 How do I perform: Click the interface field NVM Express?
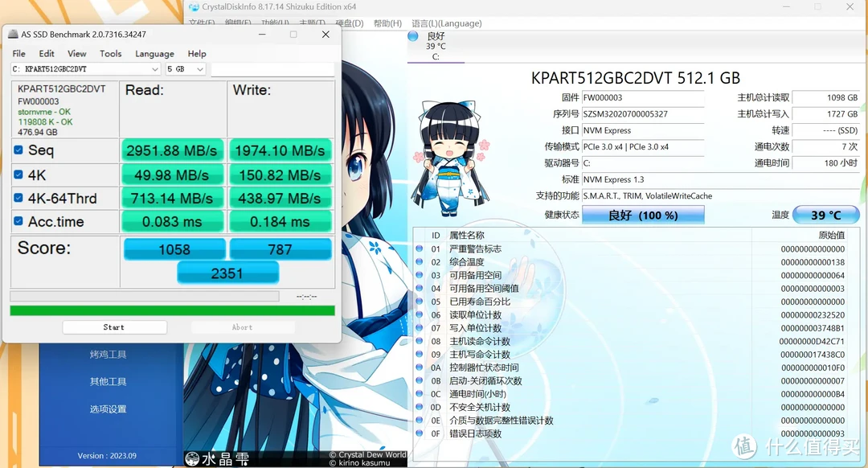coord(643,131)
